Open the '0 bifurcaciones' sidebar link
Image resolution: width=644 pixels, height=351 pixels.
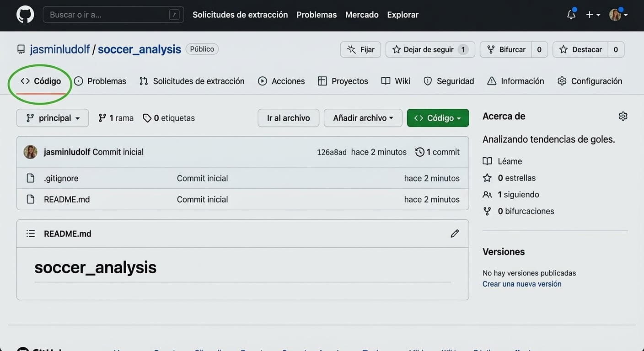(519, 211)
